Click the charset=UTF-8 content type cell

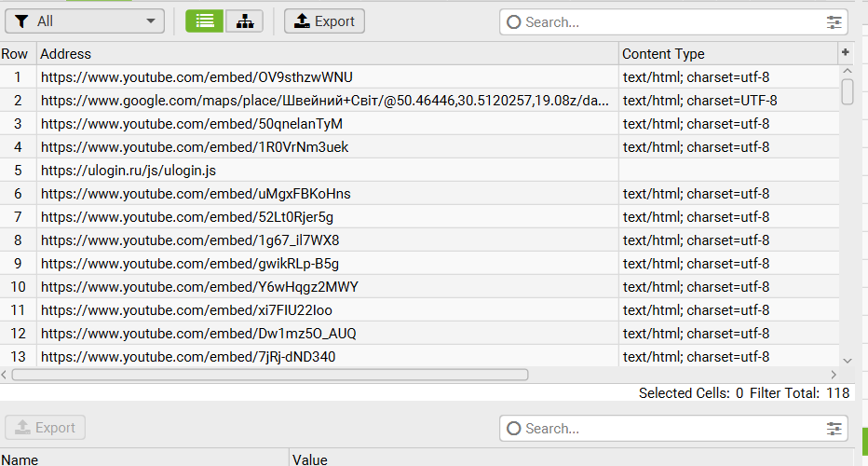(x=728, y=101)
